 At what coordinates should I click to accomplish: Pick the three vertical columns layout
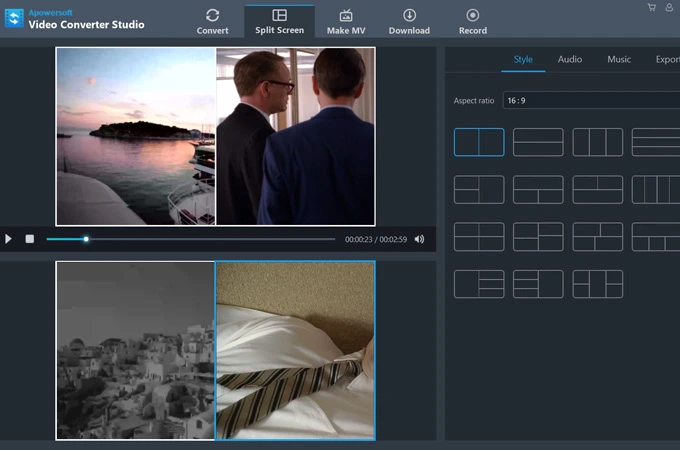coord(597,142)
